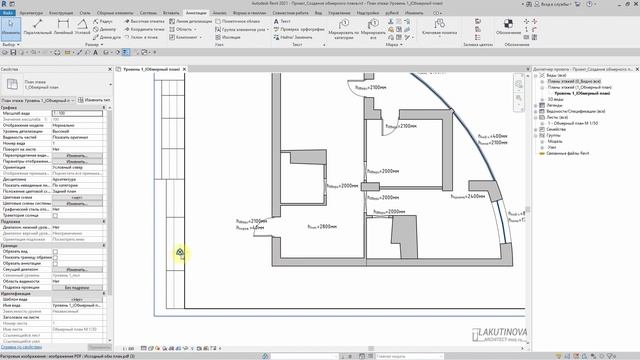Choose the Угловой angular dimension tool
This screenshot has height=360, width=640.
(x=82, y=26)
